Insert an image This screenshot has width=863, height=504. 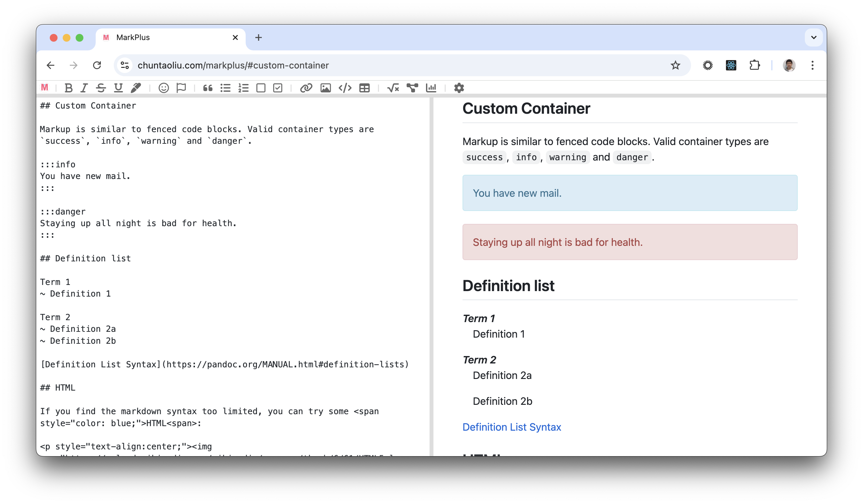coord(325,88)
